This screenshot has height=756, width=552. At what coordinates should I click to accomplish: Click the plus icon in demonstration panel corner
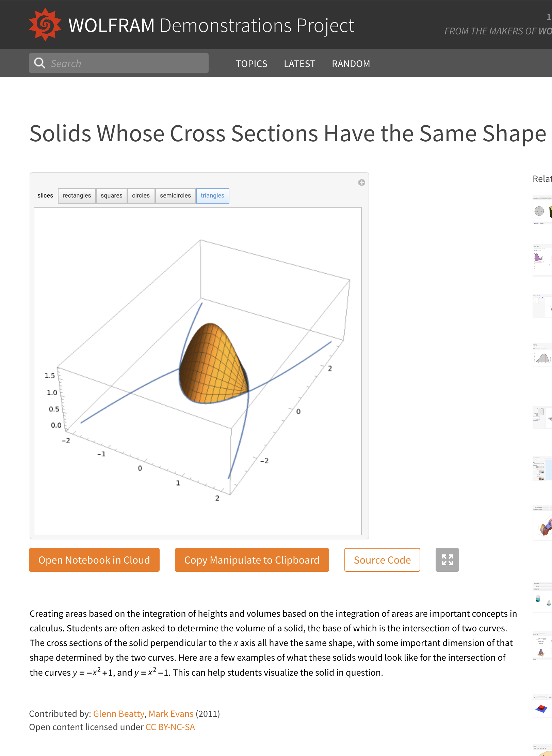[x=361, y=183]
